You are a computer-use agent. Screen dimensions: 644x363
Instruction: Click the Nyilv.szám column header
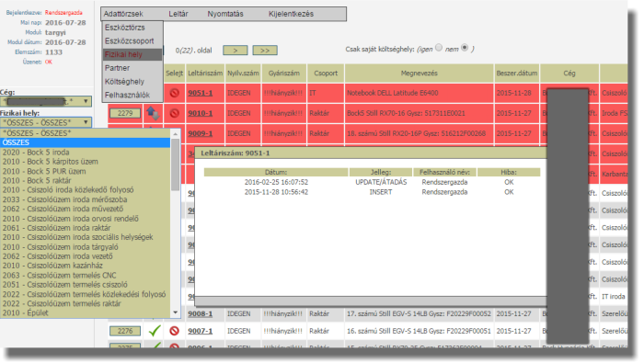(x=243, y=74)
